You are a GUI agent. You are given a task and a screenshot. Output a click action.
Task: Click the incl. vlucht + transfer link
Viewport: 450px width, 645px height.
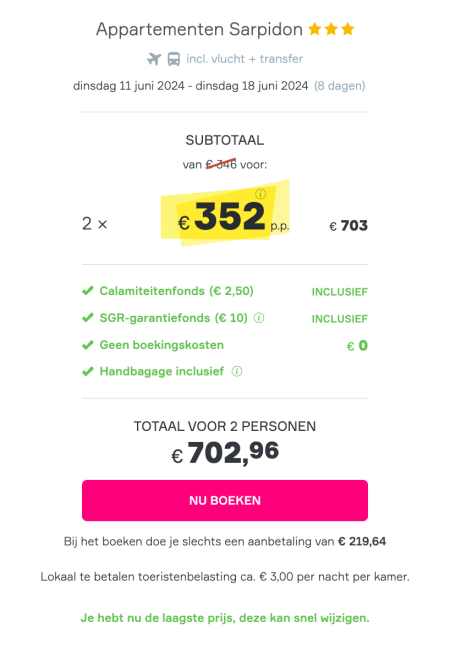(x=244, y=59)
